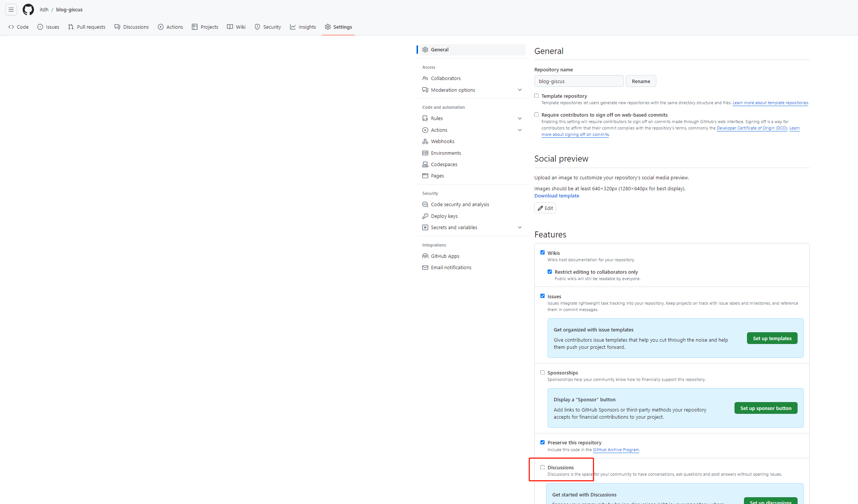Click the Issues tab icon
Screen dimensions: 858x504
pos(40,27)
